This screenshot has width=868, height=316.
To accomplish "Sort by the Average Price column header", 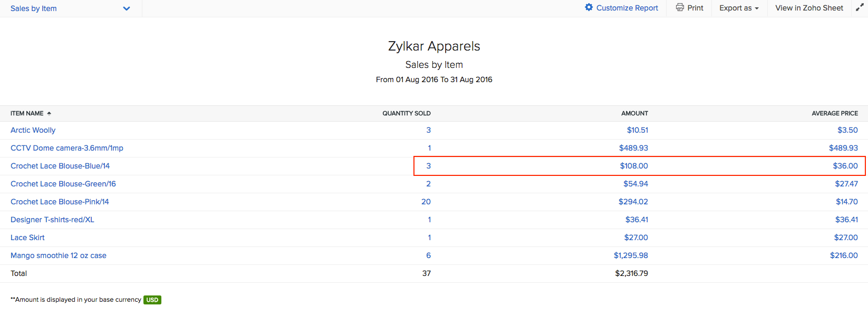I will (834, 113).
